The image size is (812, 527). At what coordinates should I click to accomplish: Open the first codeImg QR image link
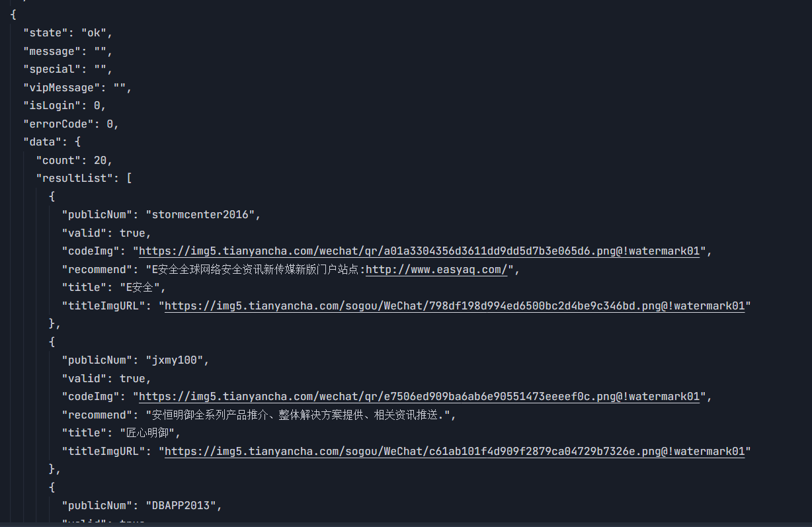419,251
